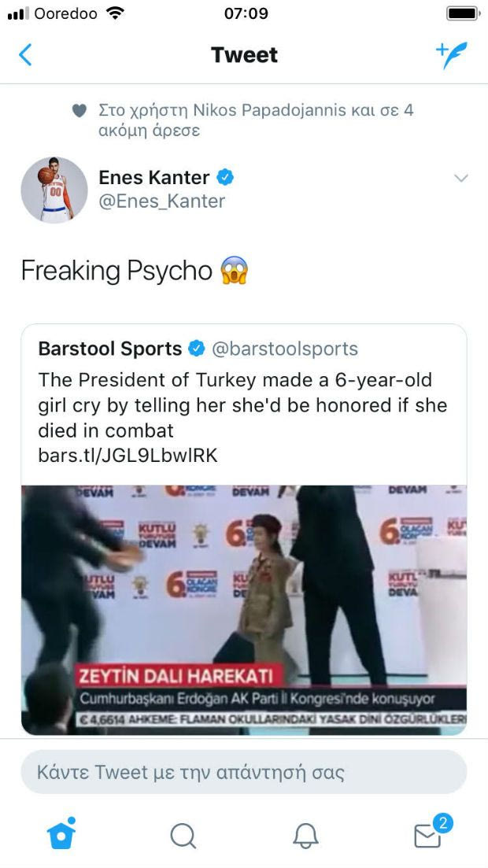Viewport: 488px width, 868px height.
Task: Open the Enes Kanter display name
Action: tap(153, 178)
